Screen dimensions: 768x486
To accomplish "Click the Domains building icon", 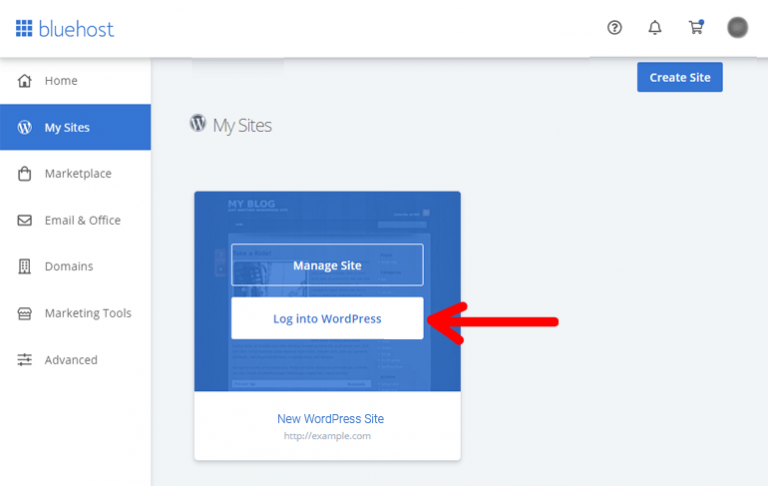I will click(x=24, y=267).
